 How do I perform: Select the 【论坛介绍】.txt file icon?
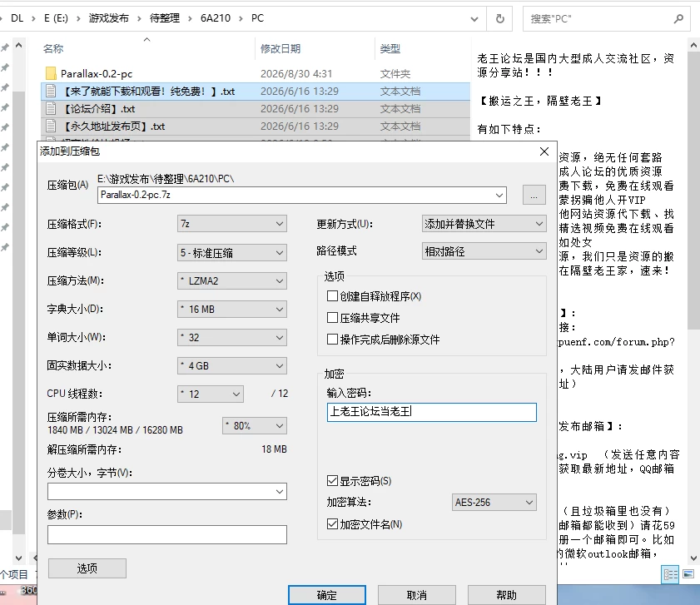click(x=51, y=108)
